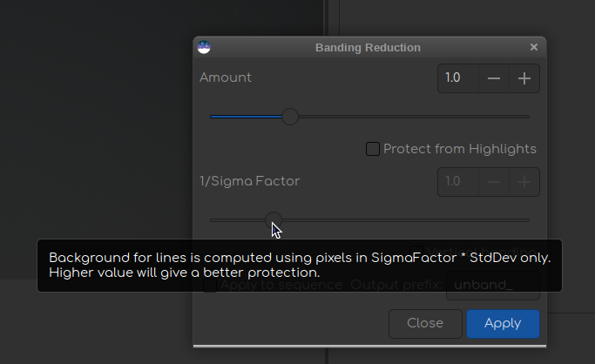Close the Banding Reduction dialog with X
Image resolution: width=595 pixels, height=364 pixels.
pyautogui.click(x=533, y=48)
